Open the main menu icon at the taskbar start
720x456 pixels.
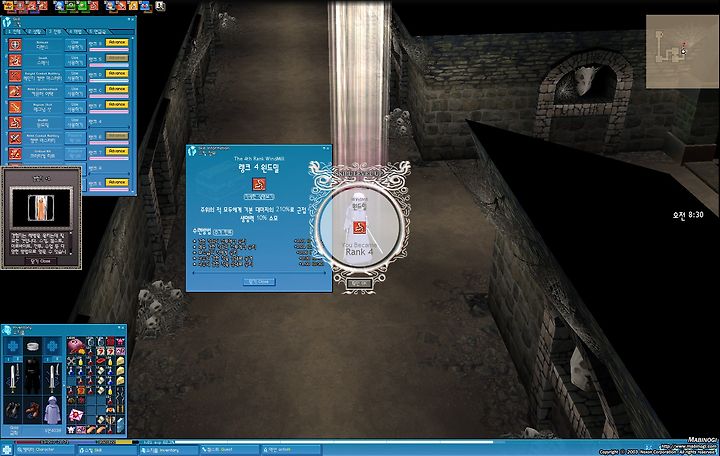tap(6, 449)
